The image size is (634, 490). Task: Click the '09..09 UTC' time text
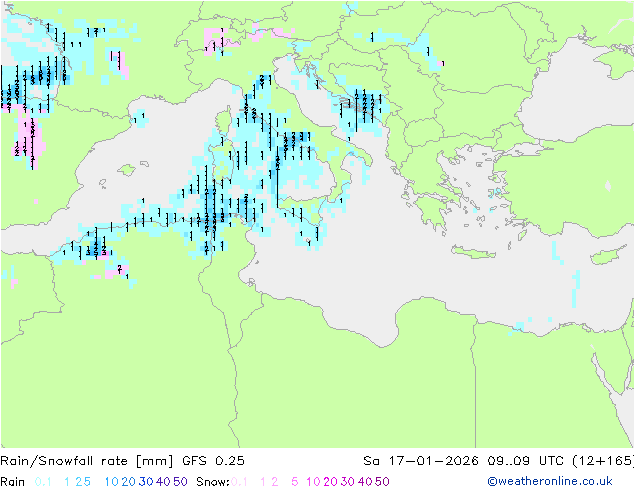pos(526,461)
